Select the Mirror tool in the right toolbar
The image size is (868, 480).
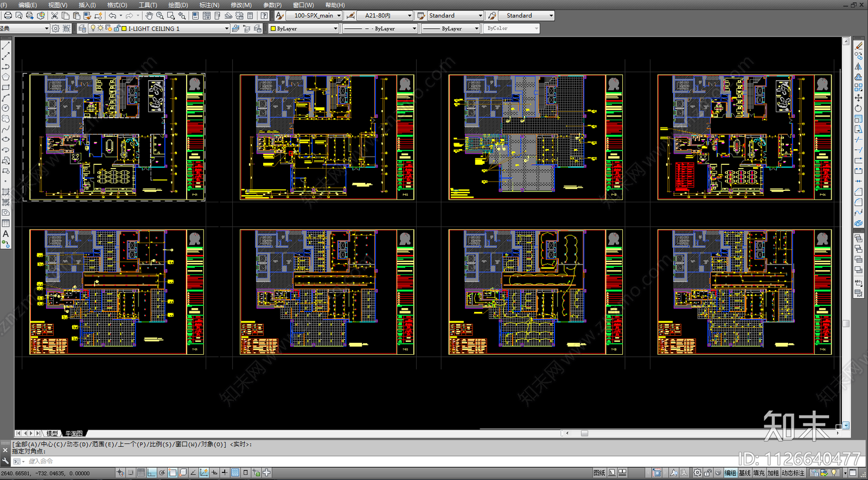[x=858, y=66]
